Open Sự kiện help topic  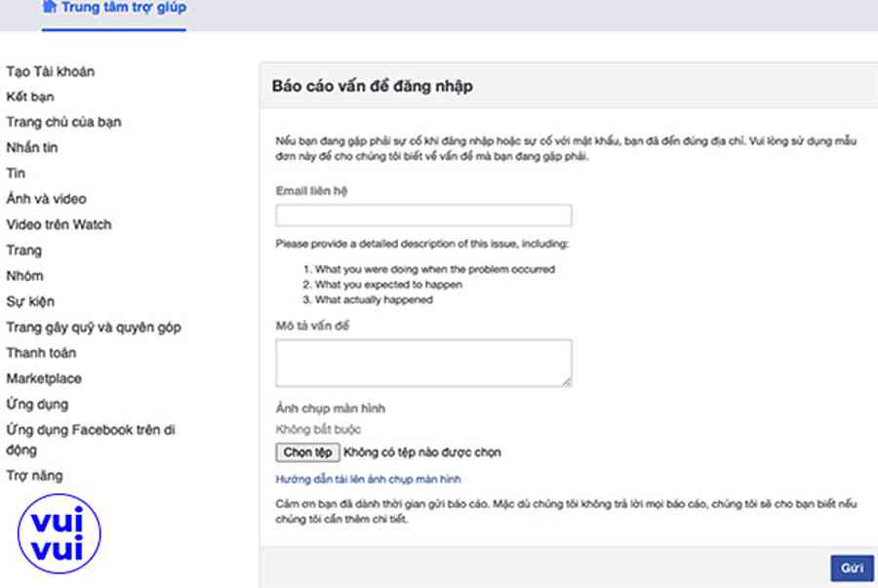coord(30,301)
